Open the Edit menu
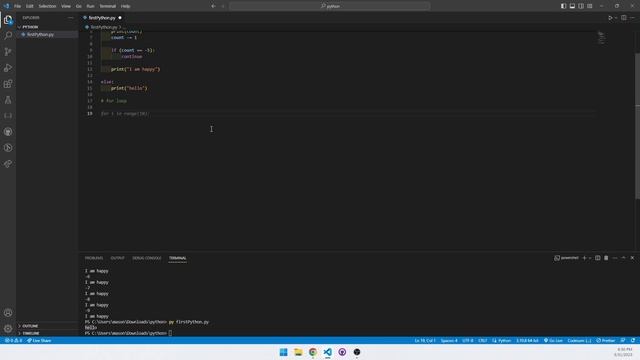 [x=30, y=6]
